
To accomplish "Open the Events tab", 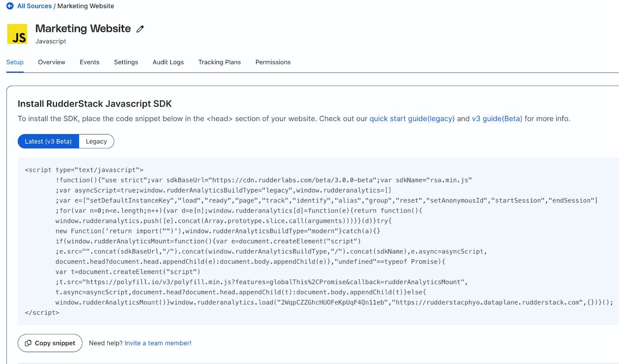I will click(x=89, y=62).
